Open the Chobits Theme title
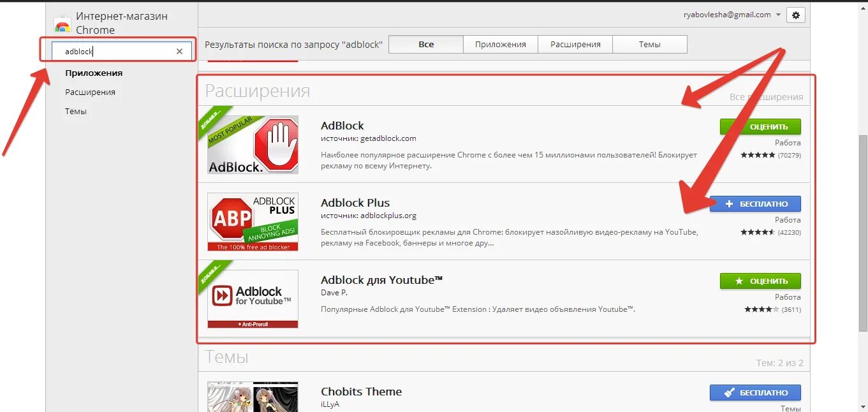This screenshot has width=868, height=412. (x=361, y=392)
